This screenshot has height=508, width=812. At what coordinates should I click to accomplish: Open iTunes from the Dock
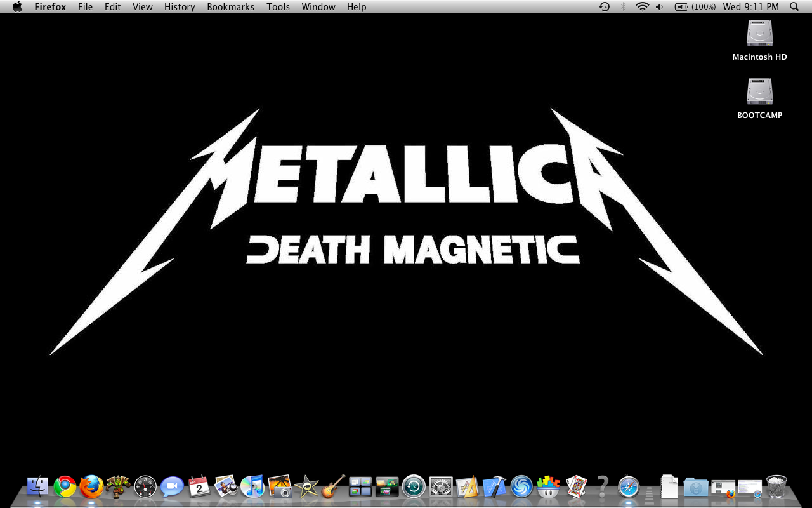pos(252,487)
